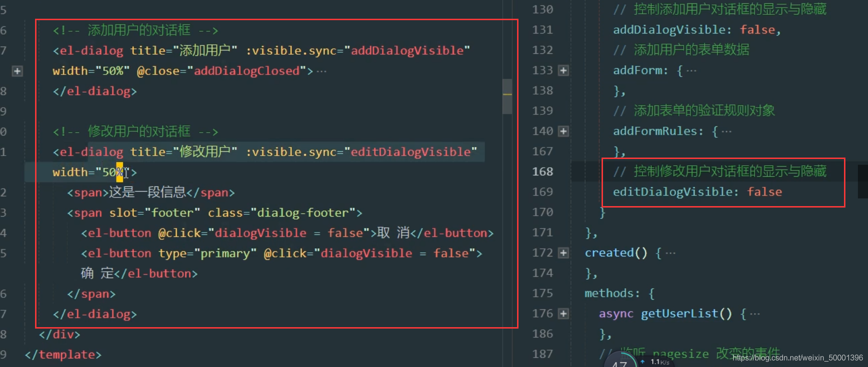Expand the folded addDialogClosed el-dialog block
868x367 pixels.
click(x=17, y=71)
